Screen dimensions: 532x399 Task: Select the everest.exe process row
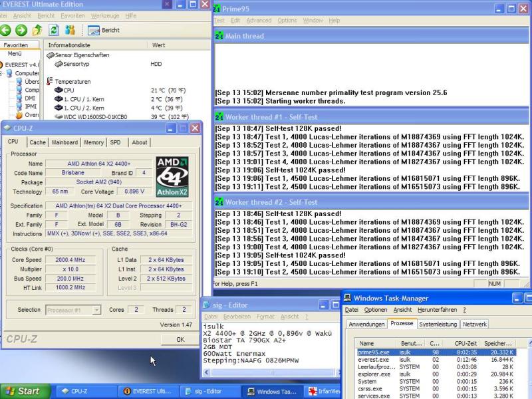pyautogui.click(x=436, y=360)
